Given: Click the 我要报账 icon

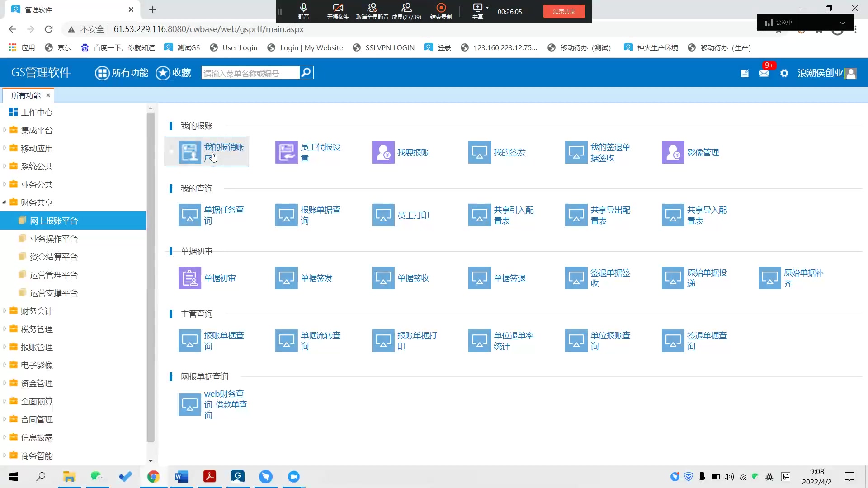Looking at the screenshot, I should tap(383, 152).
